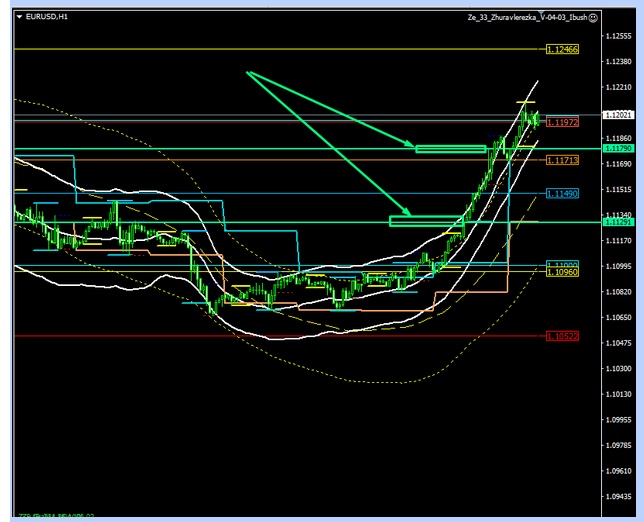Click the yellow 1.10960 price label
644x522 pixels.
(x=563, y=272)
